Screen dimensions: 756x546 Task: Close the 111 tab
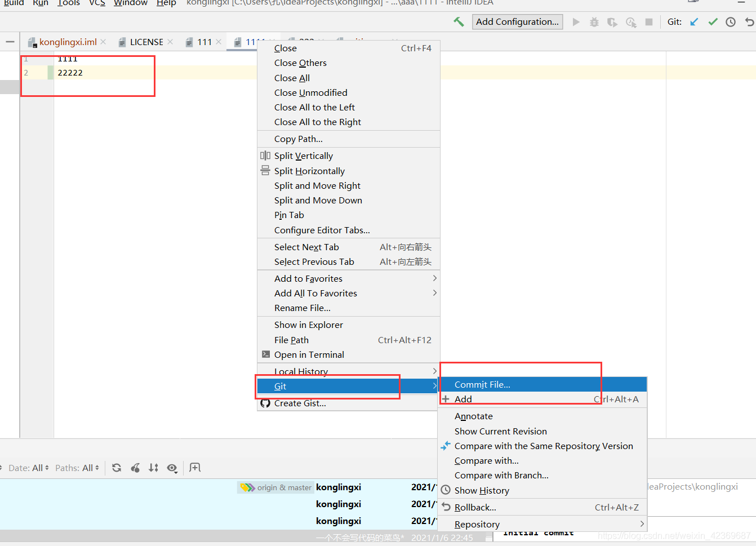tap(219, 42)
